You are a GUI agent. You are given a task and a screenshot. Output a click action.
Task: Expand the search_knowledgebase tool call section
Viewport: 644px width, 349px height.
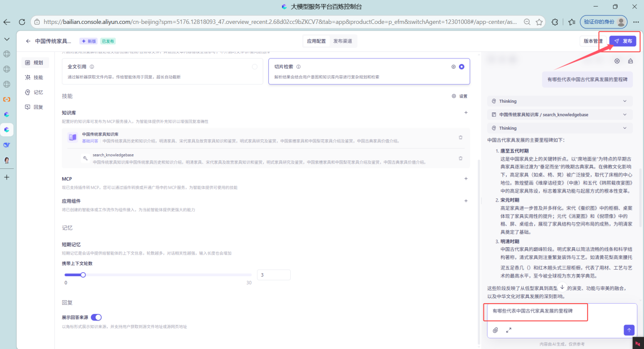[625, 114]
